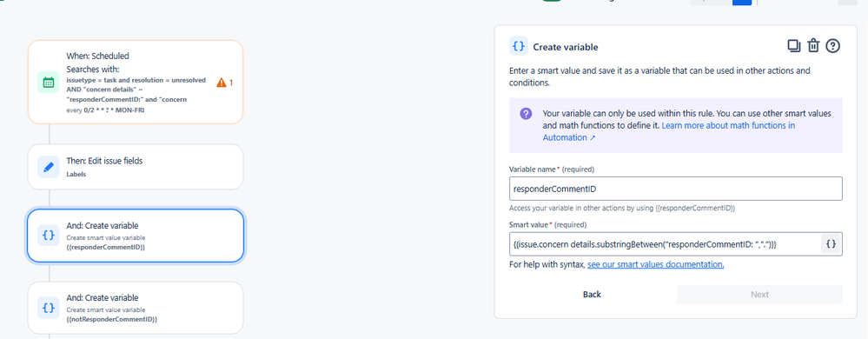Viewport: 868px width, 339px height.
Task: Click the Back button
Action: (592, 294)
